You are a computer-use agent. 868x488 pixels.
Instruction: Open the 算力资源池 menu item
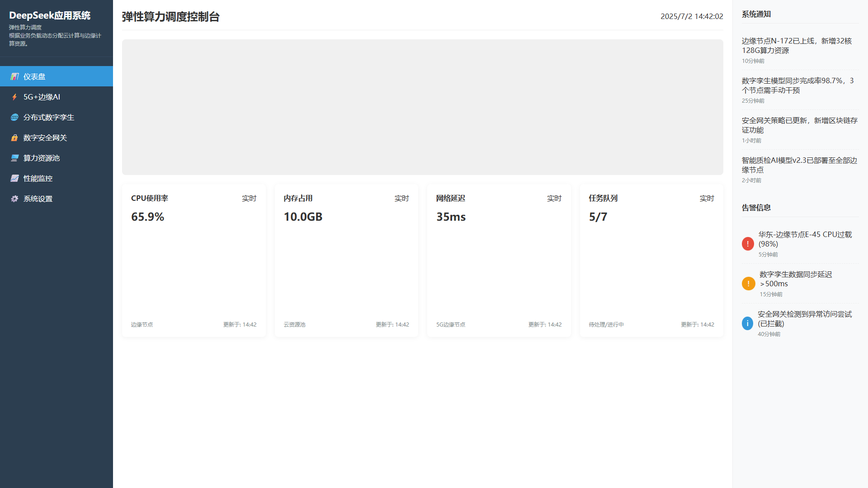point(42,158)
